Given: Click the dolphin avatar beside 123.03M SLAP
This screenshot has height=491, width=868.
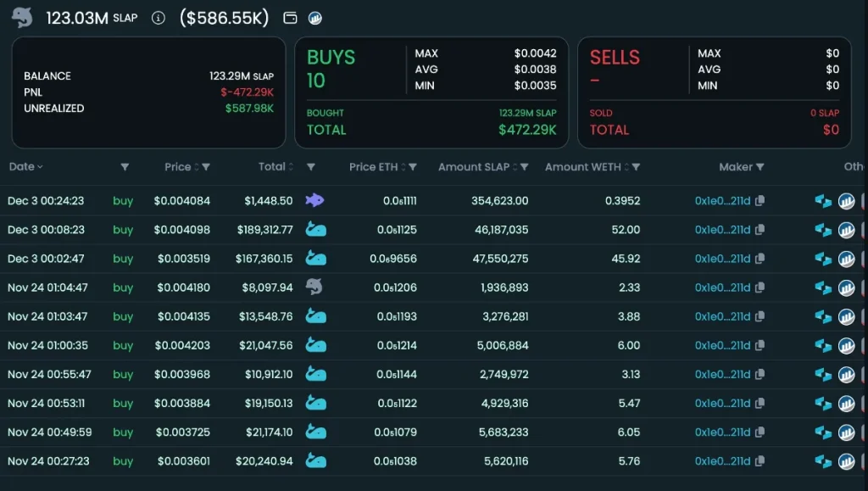Looking at the screenshot, I should (x=22, y=18).
